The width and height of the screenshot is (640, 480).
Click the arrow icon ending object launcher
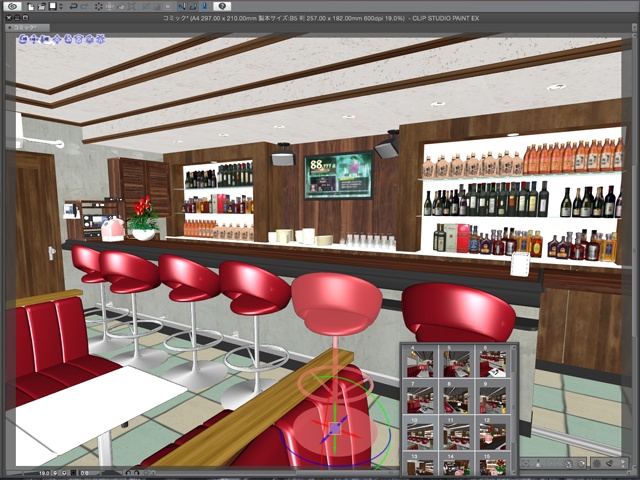(623, 463)
